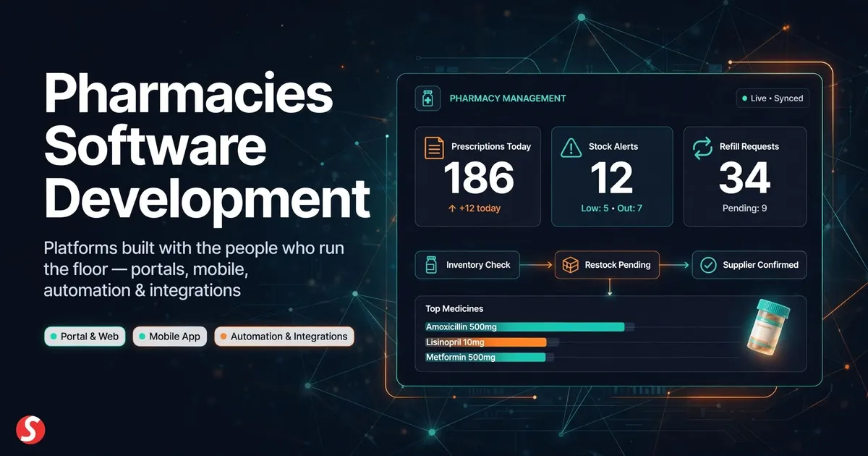Click the Metformin 500mg progress bar
The image size is (868, 456).
485,358
